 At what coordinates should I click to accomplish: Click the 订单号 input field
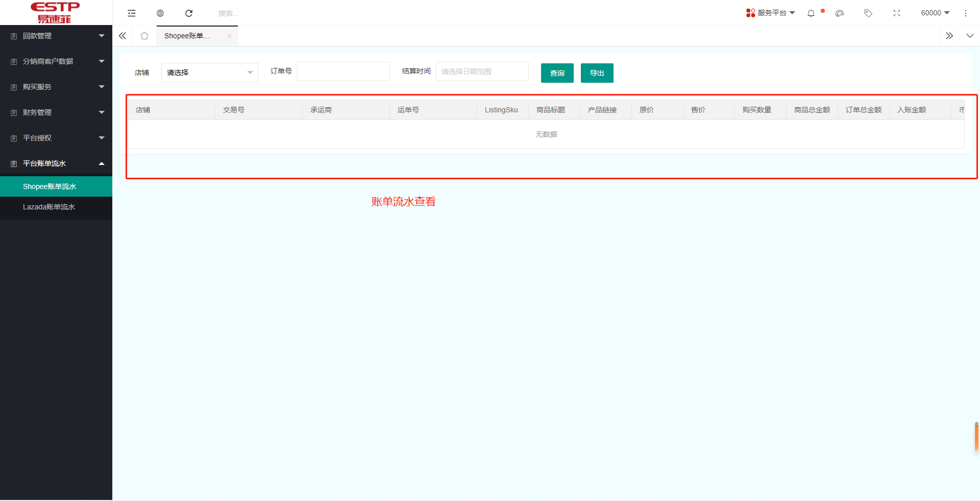(x=343, y=71)
